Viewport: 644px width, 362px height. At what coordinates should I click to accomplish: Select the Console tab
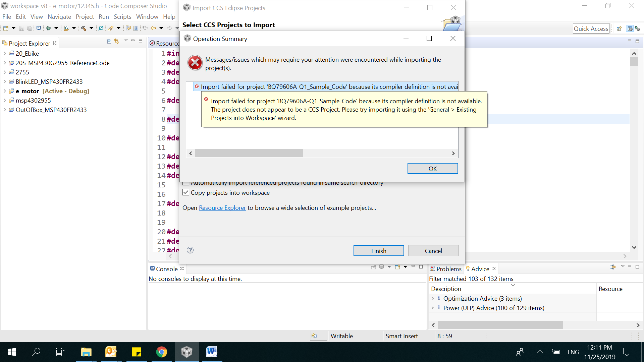167,269
